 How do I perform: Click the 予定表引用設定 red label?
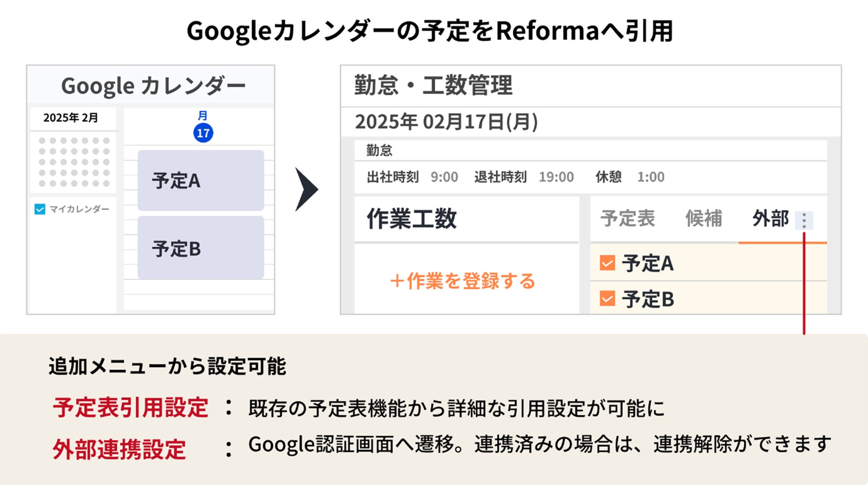pyautogui.click(x=130, y=408)
